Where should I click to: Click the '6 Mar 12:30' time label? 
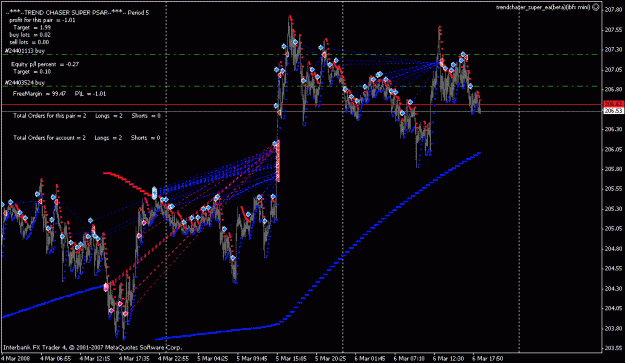click(x=448, y=358)
